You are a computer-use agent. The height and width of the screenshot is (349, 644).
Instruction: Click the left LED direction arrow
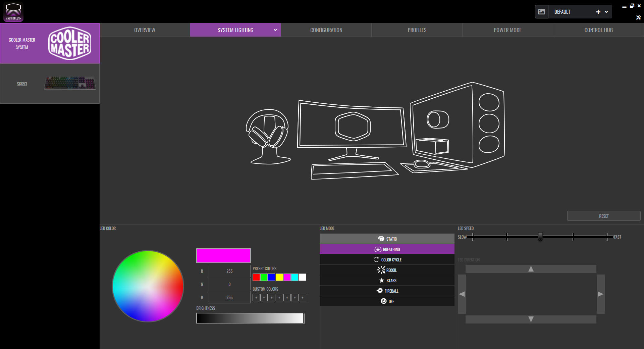pyautogui.click(x=462, y=294)
